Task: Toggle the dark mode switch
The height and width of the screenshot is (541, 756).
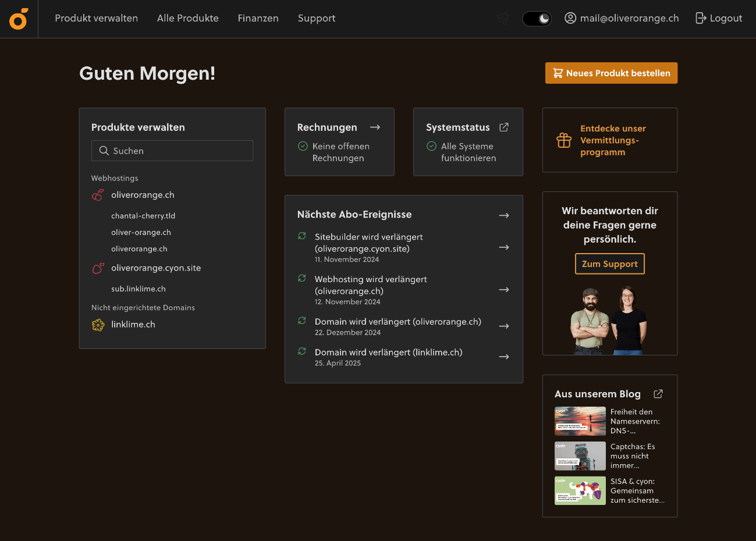Action: [x=537, y=19]
